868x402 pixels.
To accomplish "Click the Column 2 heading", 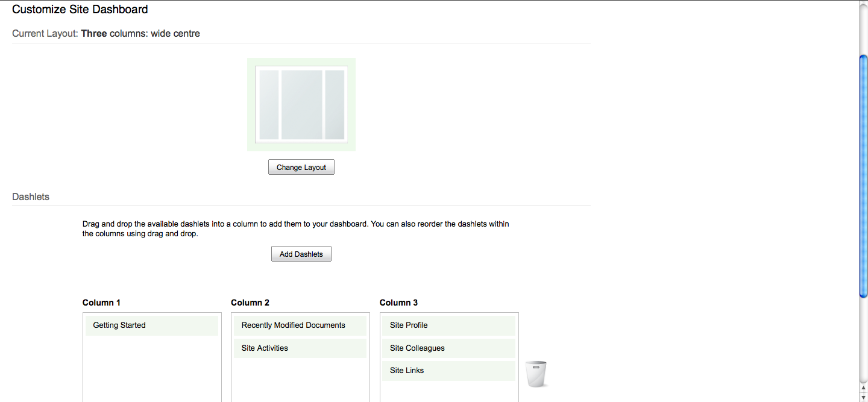I will pos(250,303).
